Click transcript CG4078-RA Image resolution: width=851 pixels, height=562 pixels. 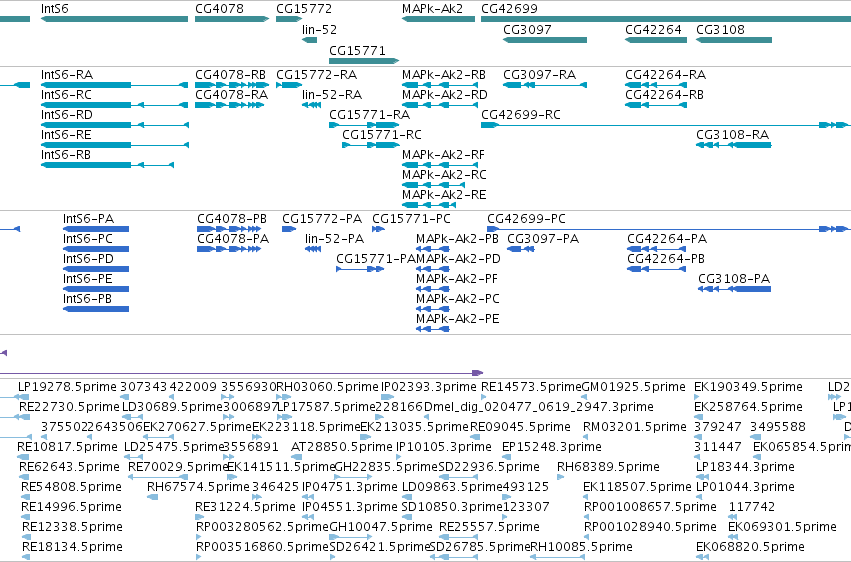(230, 105)
